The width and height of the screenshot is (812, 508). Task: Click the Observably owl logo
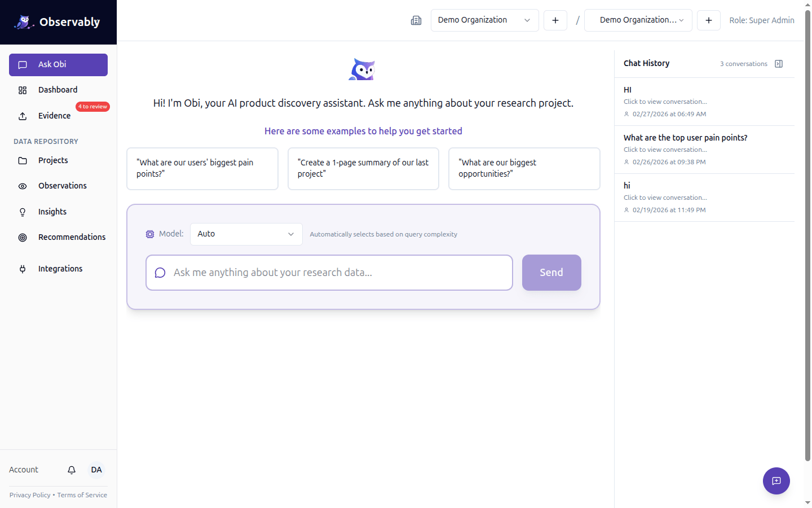[24, 21]
